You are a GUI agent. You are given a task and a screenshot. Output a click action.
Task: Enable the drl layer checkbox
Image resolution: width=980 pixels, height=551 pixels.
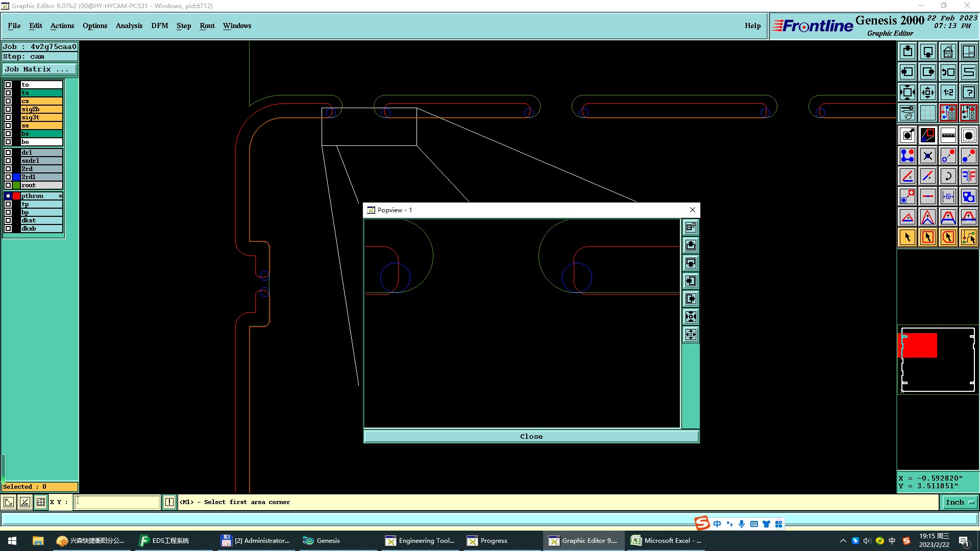click(x=8, y=153)
